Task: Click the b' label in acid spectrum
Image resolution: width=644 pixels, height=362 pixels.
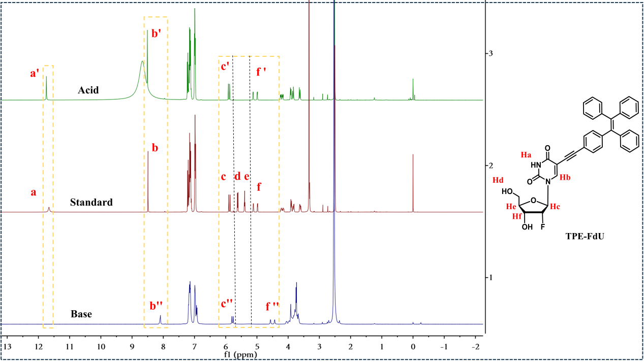Action: coord(156,35)
